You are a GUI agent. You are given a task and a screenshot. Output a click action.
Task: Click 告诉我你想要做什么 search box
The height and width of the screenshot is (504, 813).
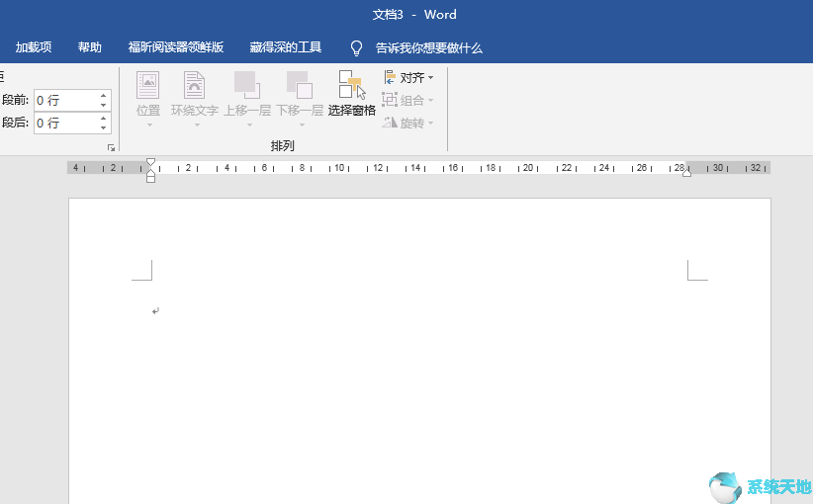point(429,48)
